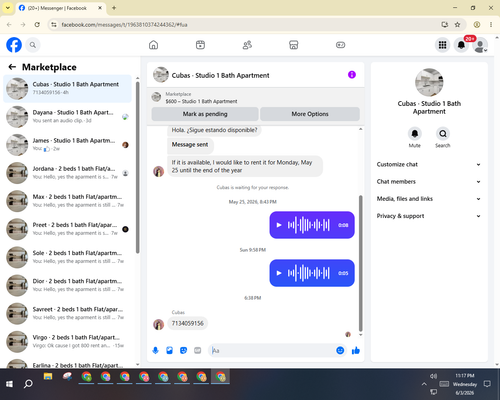Click the browser address bar URL
The width and height of the screenshot is (500, 400).
click(124, 25)
